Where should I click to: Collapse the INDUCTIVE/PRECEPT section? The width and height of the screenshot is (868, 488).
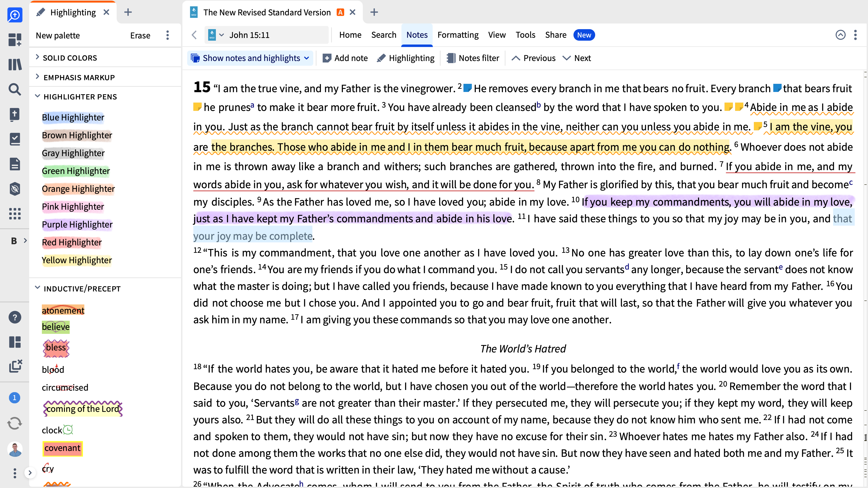click(37, 288)
